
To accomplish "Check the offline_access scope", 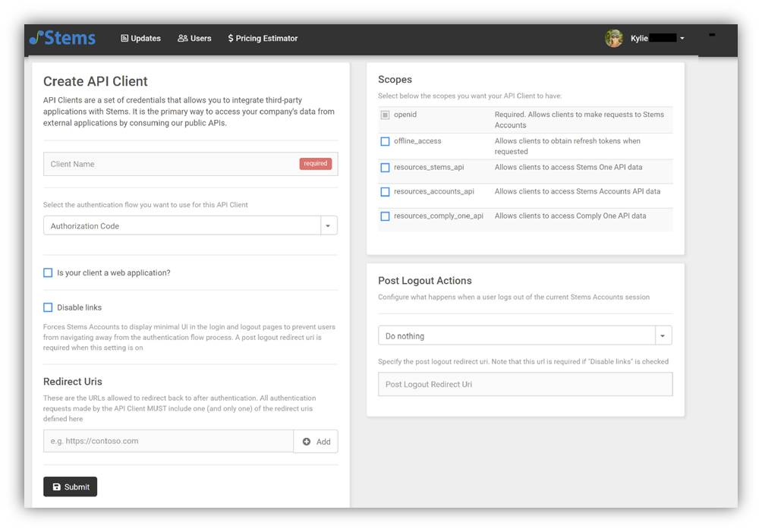I will click(385, 141).
